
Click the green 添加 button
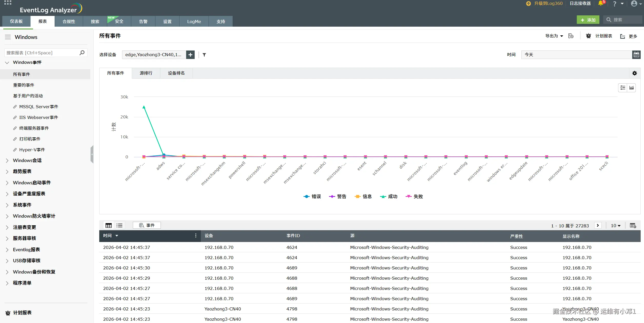tap(588, 20)
